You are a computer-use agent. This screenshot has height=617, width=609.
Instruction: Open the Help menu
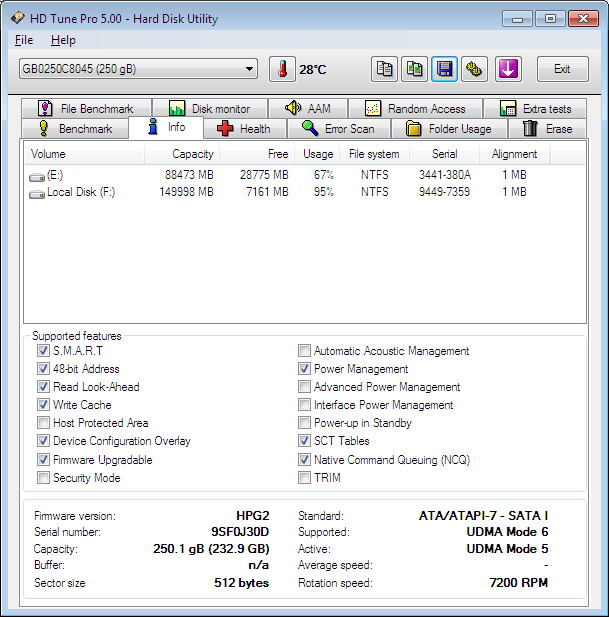tap(63, 40)
